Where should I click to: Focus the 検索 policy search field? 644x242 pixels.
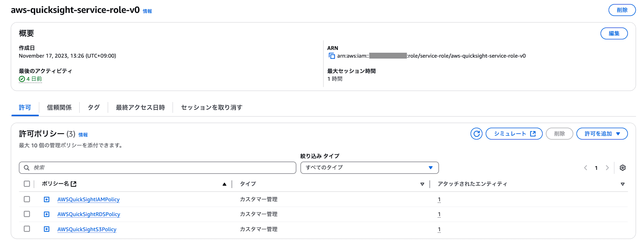click(x=157, y=168)
